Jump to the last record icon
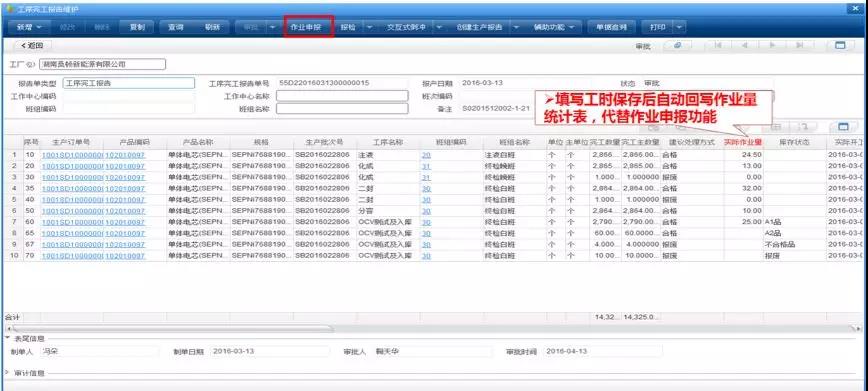The height and width of the screenshot is (391, 868). coord(799,46)
